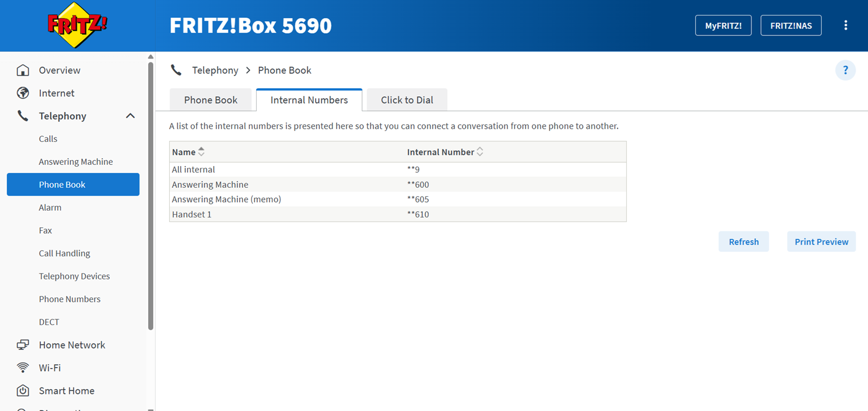The image size is (868, 411).
Task: Click the Print Preview button
Action: [821, 242]
